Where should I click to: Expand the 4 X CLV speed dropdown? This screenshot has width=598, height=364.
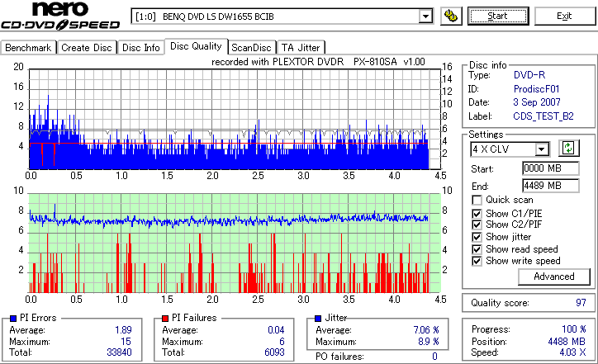(x=542, y=149)
